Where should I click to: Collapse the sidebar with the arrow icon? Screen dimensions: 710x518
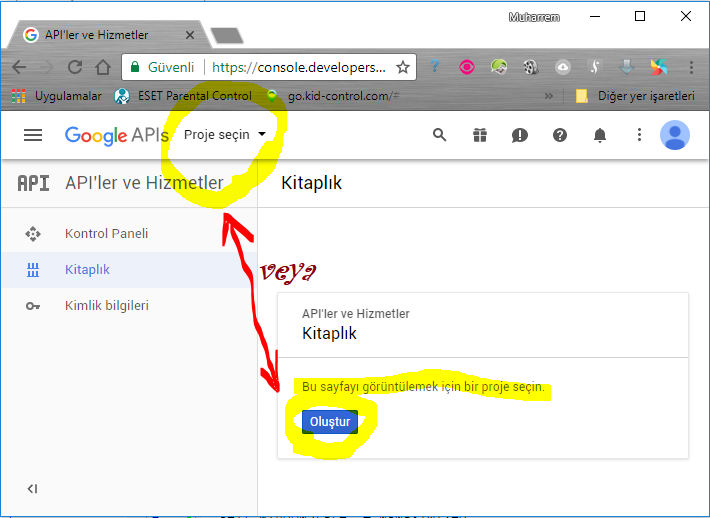click(32, 489)
